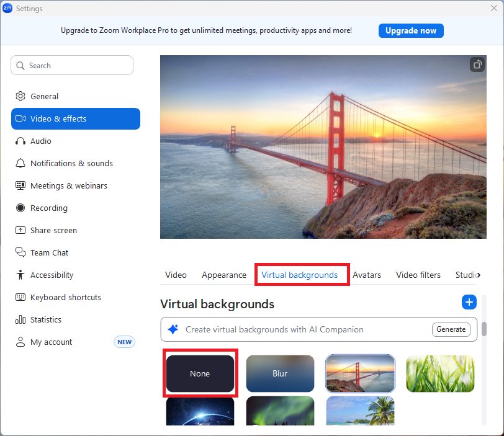Go to Share screen settings
Image resolution: width=504 pixels, height=436 pixels.
[53, 231]
